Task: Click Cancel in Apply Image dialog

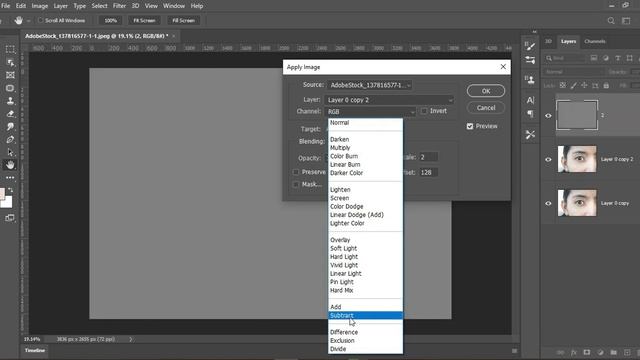Action: pos(486,108)
